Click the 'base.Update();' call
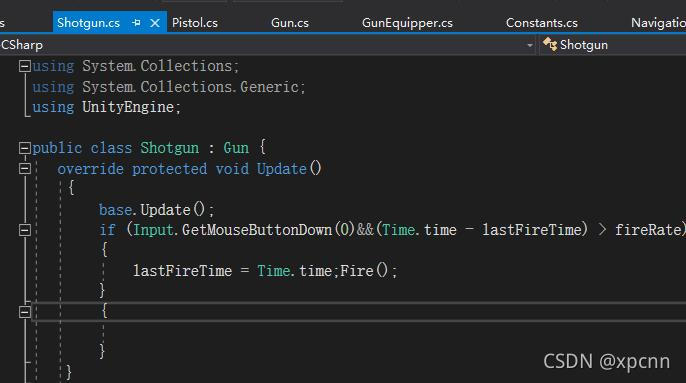This screenshot has height=383, width=686. pos(157,210)
